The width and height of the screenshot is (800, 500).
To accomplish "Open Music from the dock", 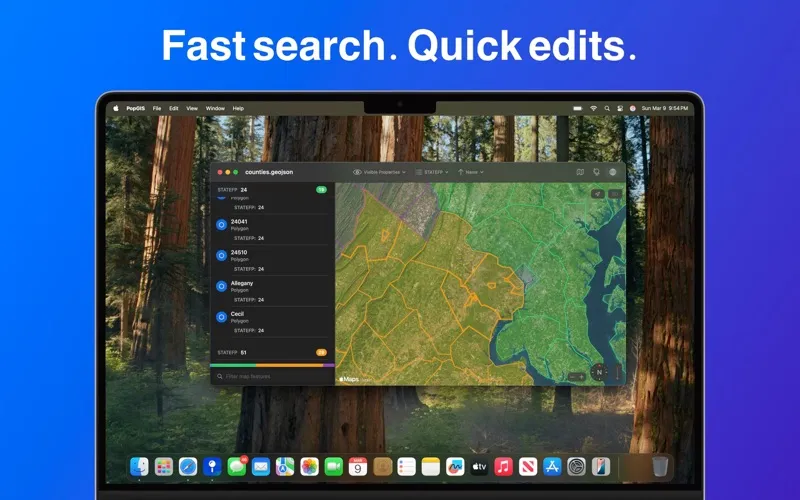I will click(504, 466).
